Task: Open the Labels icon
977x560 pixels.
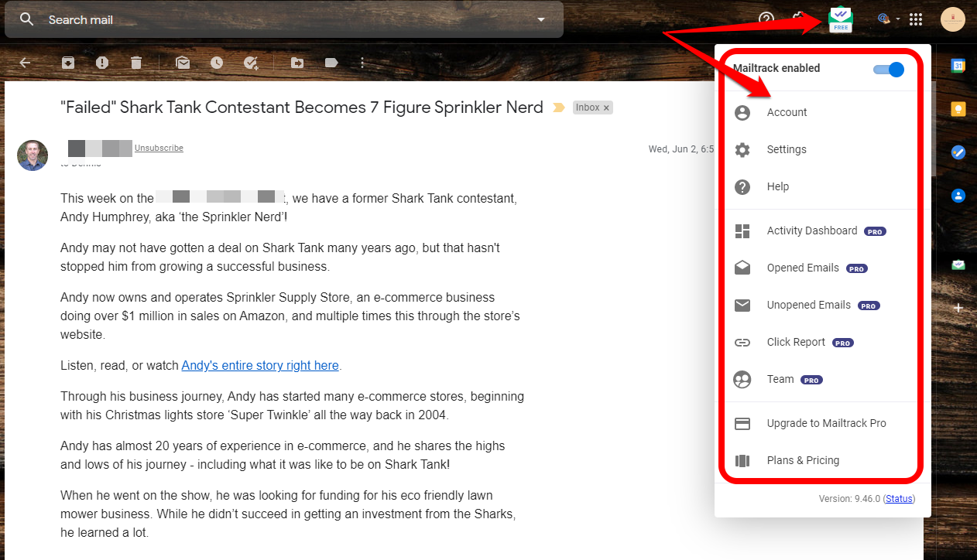Action: coord(331,63)
